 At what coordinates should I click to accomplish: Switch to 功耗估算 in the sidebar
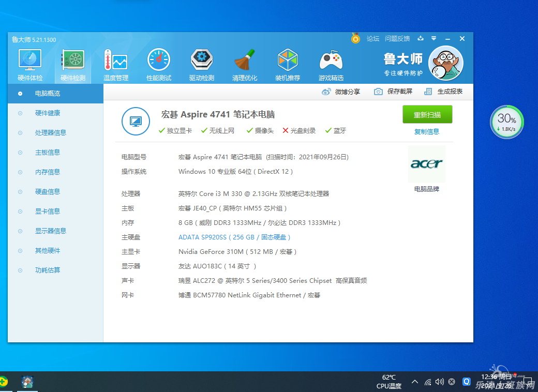pos(47,270)
